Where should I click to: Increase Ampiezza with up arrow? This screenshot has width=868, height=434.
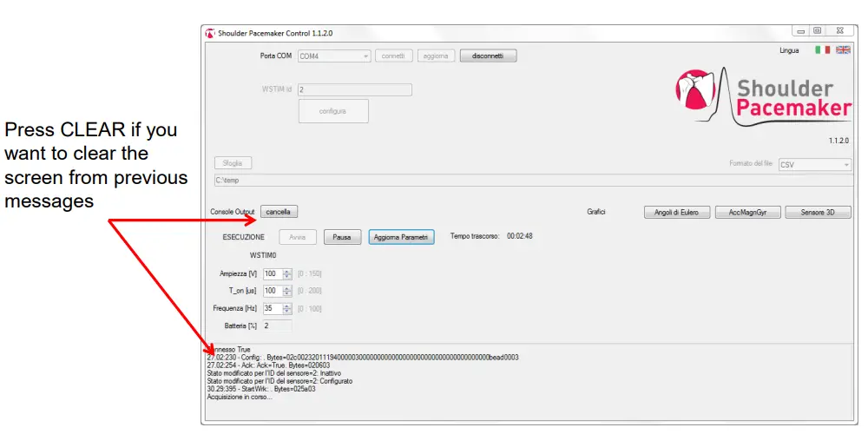[286, 271]
